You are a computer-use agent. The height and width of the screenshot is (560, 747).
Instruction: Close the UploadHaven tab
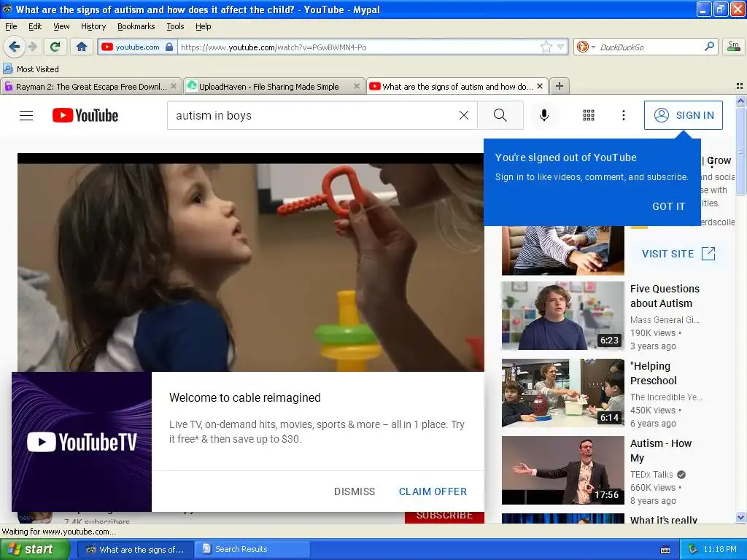click(x=356, y=86)
